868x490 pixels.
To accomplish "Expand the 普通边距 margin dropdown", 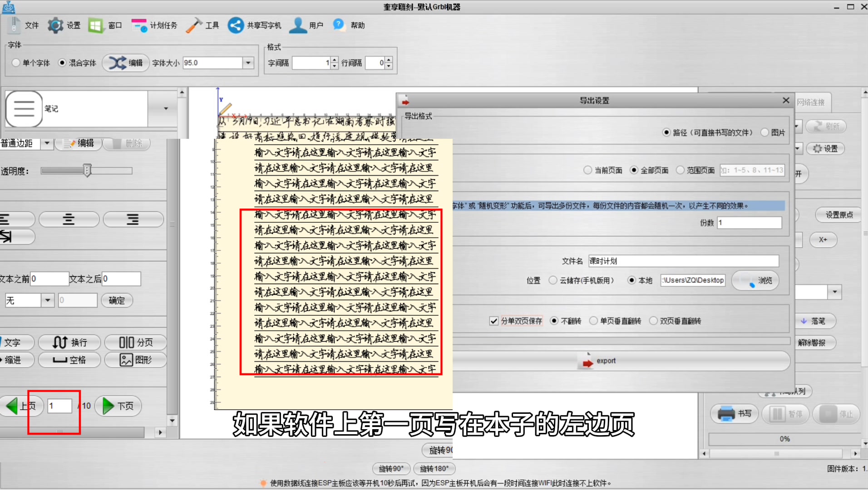I will pyautogui.click(x=47, y=143).
